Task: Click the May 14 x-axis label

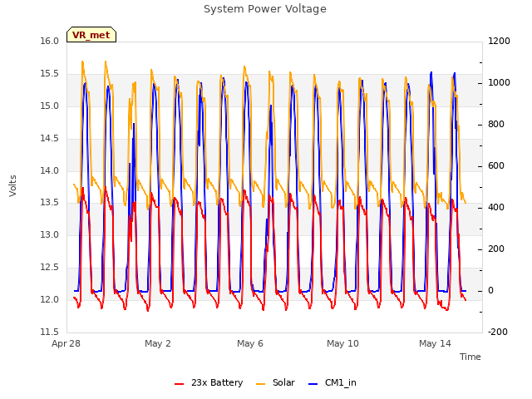Action: pyautogui.click(x=435, y=343)
